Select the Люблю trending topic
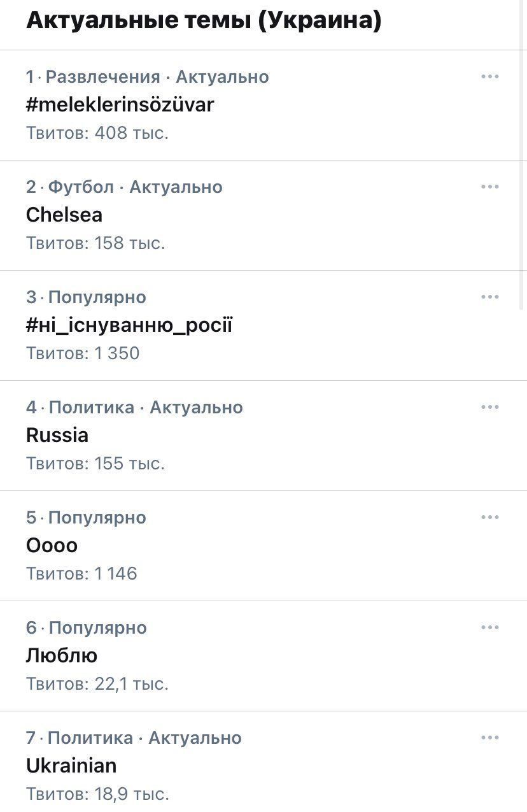 click(62, 655)
